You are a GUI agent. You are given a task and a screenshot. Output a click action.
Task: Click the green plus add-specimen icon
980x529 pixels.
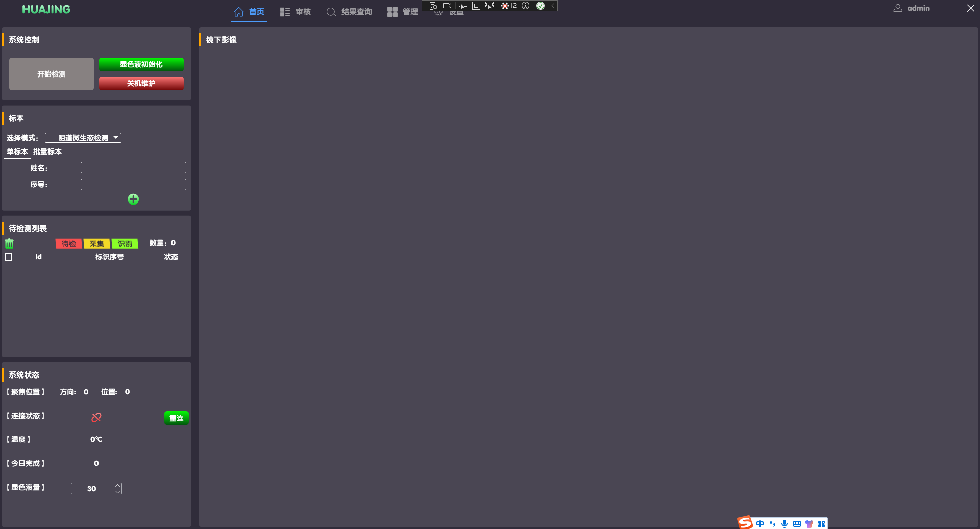click(x=133, y=199)
